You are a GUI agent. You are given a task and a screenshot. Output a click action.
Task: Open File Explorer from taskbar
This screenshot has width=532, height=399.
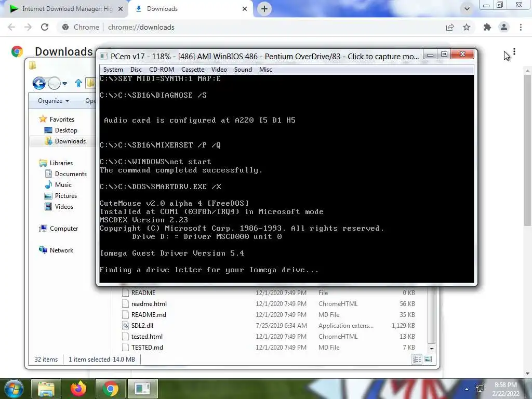click(x=46, y=389)
